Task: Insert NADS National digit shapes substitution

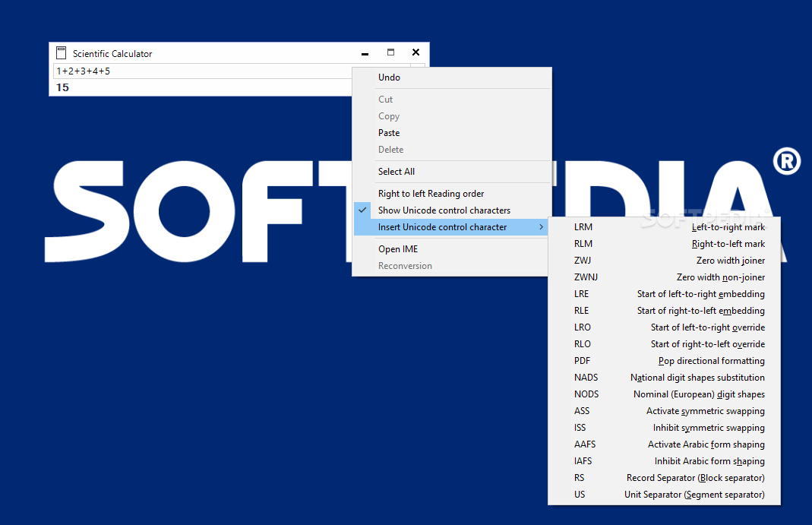Action: 665,378
